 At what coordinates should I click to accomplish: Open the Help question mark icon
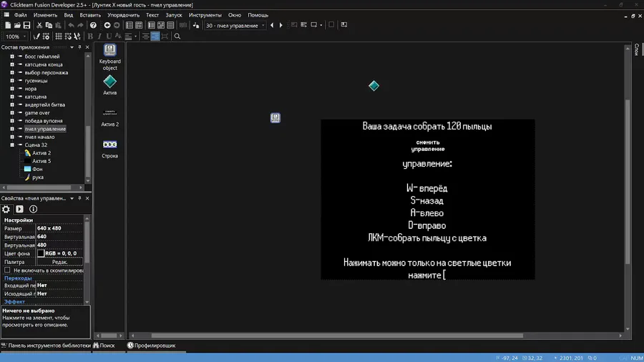point(93,26)
